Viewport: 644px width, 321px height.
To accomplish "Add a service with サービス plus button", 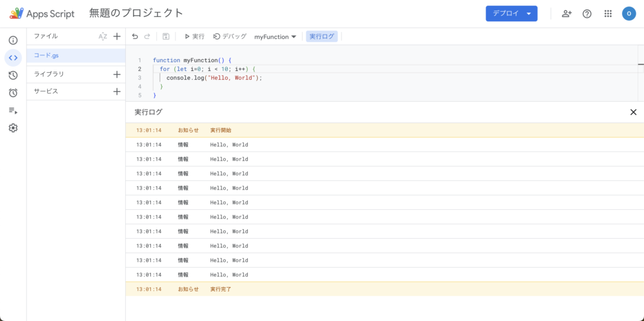I will tap(116, 91).
